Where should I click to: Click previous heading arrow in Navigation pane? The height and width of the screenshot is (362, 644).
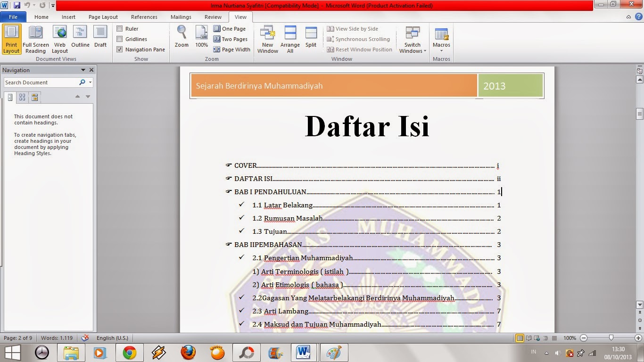tap(78, 97)
